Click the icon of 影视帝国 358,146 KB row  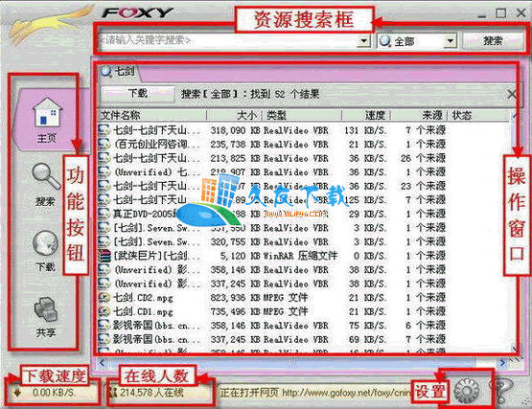(104, 325)
